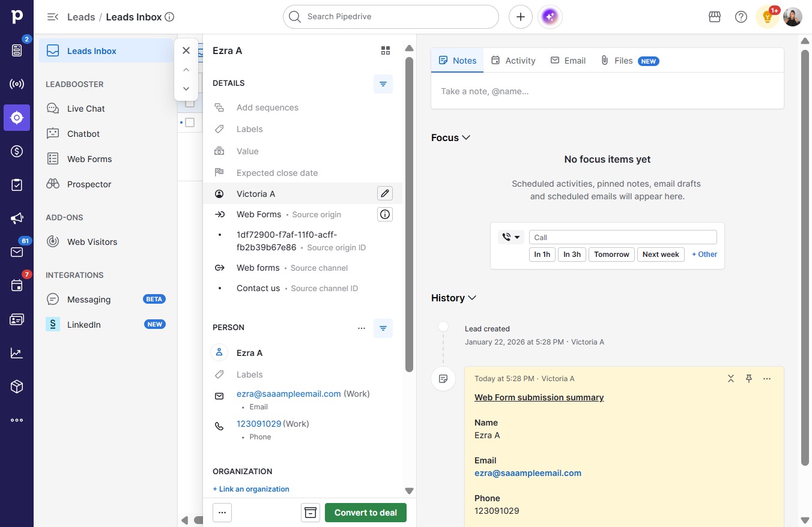Schedule call In 1h

542,254
